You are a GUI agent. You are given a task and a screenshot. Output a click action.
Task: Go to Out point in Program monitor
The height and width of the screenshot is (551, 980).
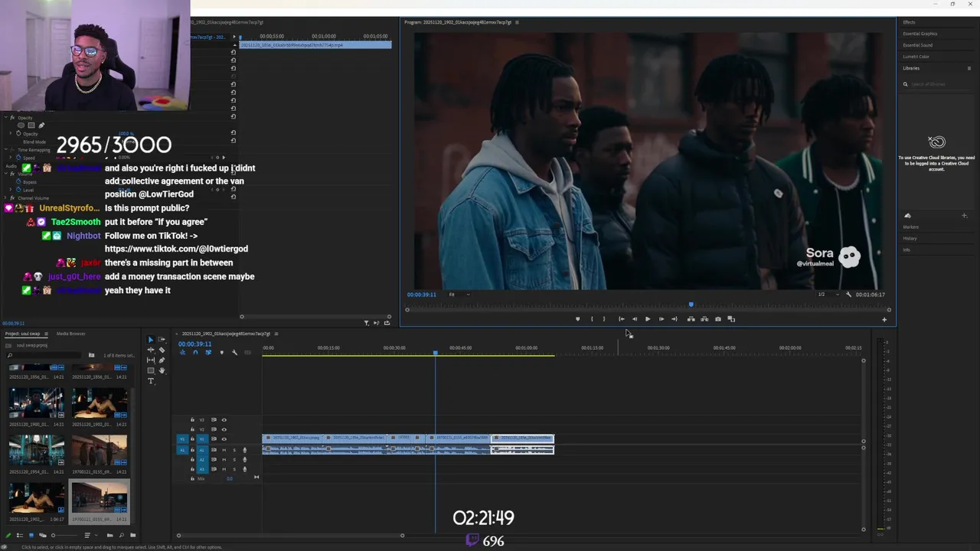click(675, 319)
